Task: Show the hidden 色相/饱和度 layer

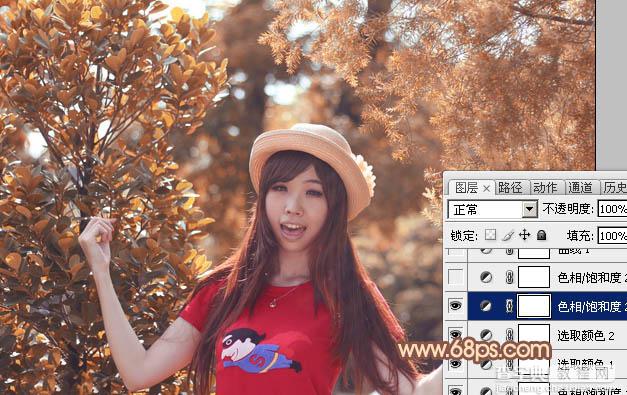Action: tap(455, 277)
